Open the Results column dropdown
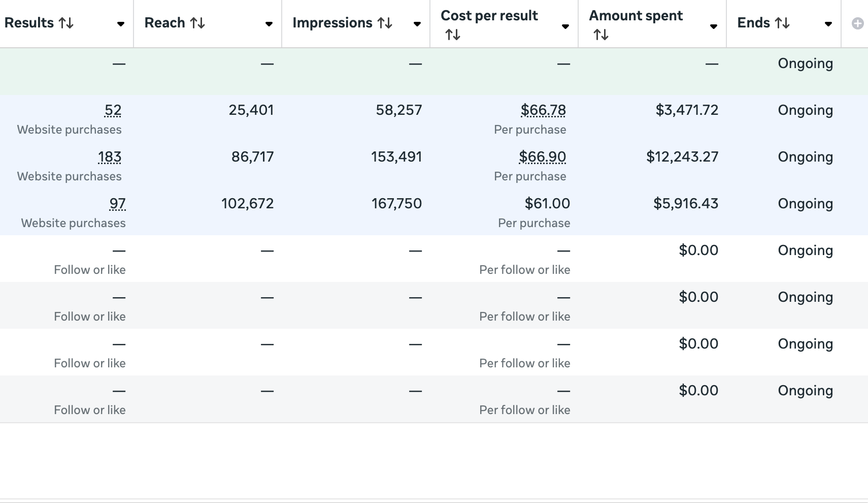The height and width of the screenshot is (503, 868). click(x=121, y=24)
